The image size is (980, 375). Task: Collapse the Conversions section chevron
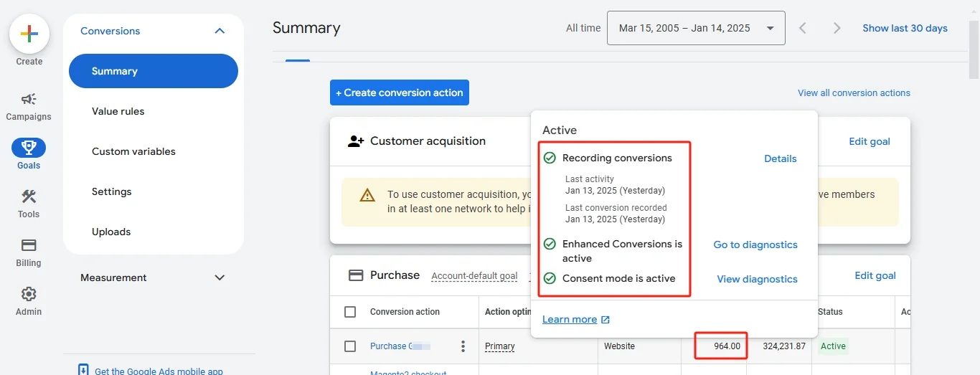point(220,31)
